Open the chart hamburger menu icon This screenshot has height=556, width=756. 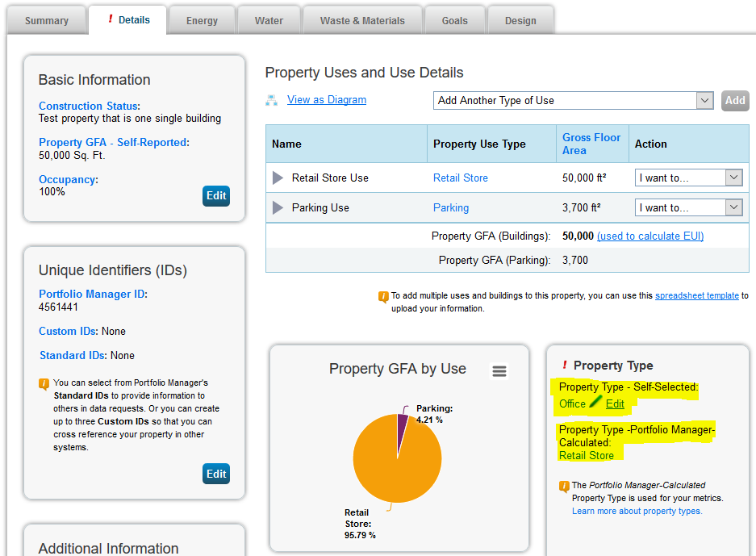coord(499,371)
